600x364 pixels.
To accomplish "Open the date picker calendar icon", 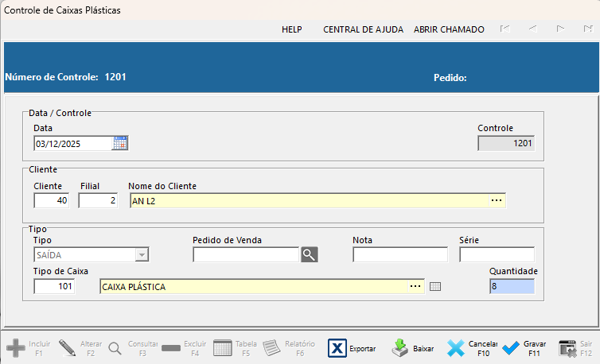I will point(120,143).
